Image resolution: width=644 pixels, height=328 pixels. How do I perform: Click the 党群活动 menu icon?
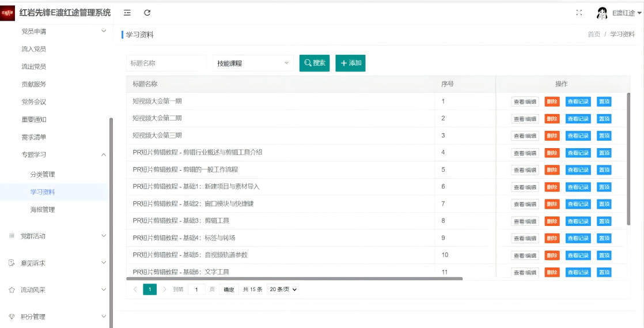(12, 236)
